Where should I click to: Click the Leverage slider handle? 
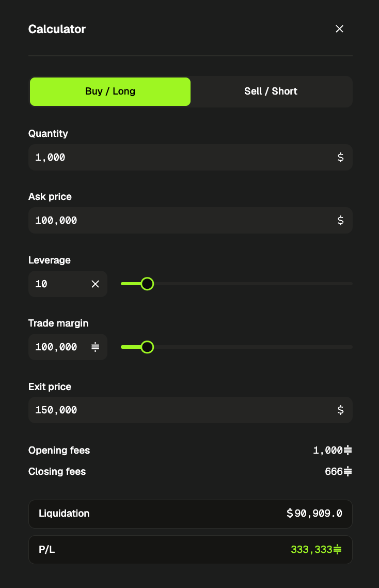pos(147,284)
